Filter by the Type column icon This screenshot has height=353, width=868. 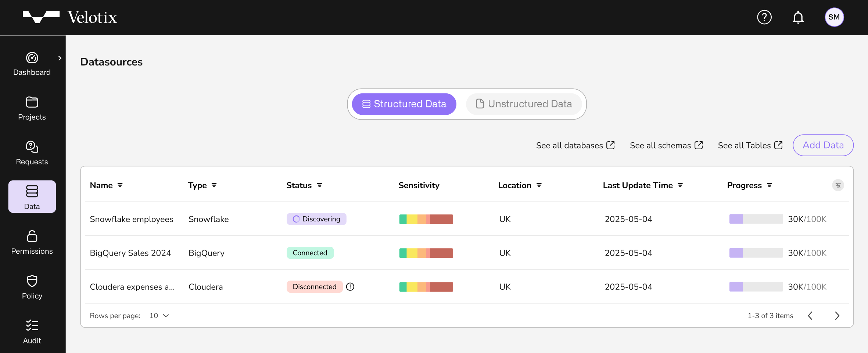[214, 185]
